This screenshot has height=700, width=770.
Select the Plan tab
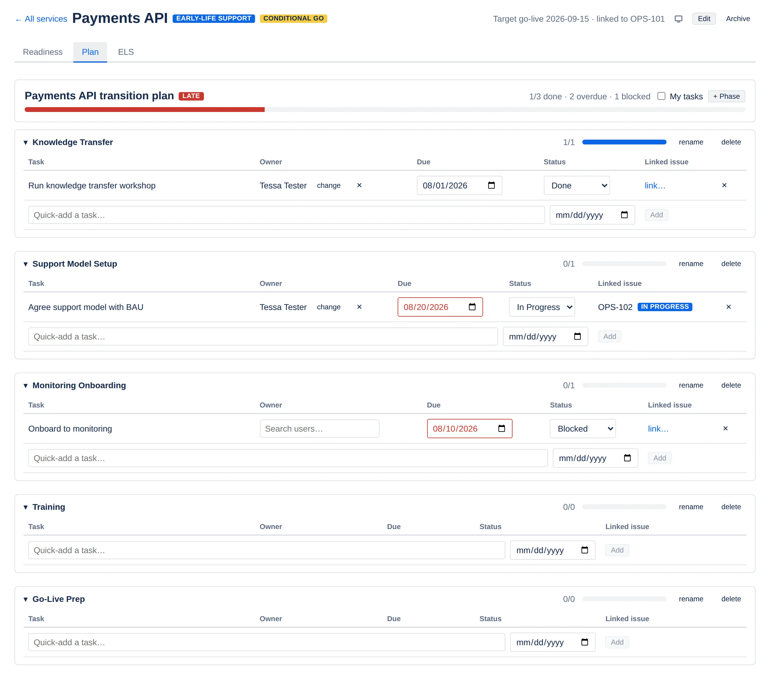[90, 52]
